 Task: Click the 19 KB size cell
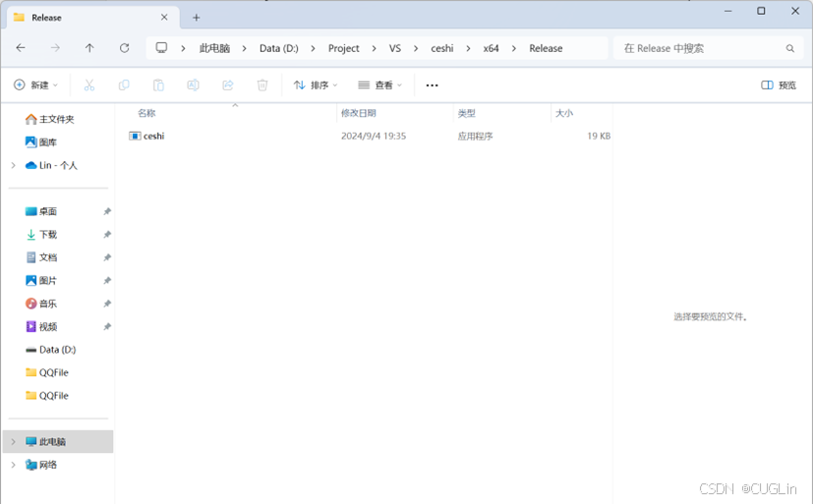click(599, 136)
